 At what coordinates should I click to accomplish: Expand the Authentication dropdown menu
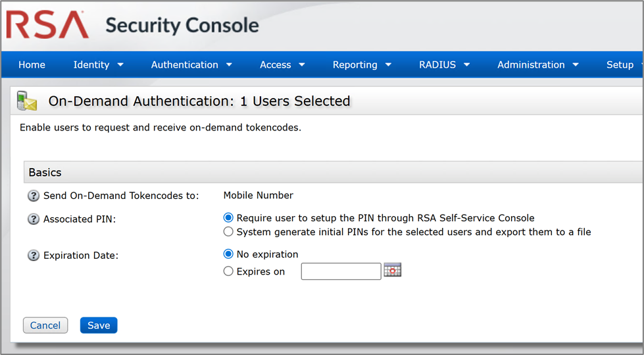click(x=191, y=65)
